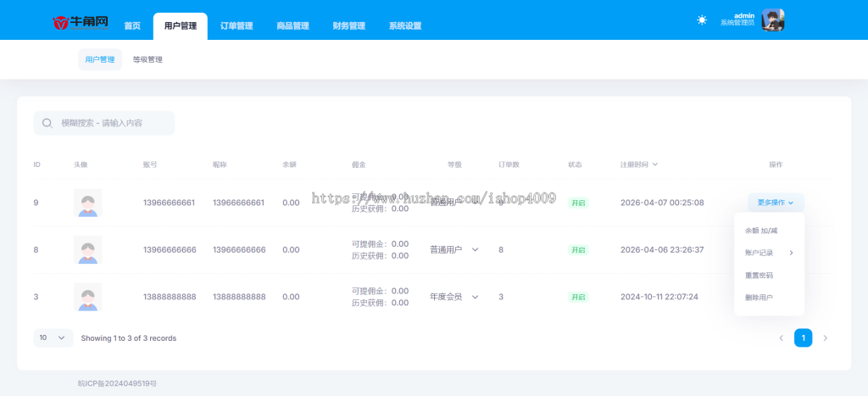Switch to the 等级管理 sub-tab
Image resolution: width=868 pixels, height=396 pixels.
pos(147,59)
